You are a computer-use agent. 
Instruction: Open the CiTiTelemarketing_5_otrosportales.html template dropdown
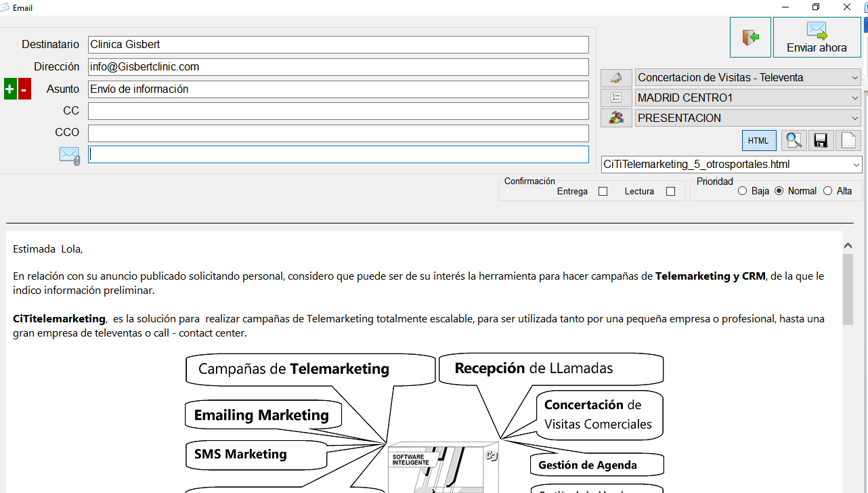click(732, 165)
